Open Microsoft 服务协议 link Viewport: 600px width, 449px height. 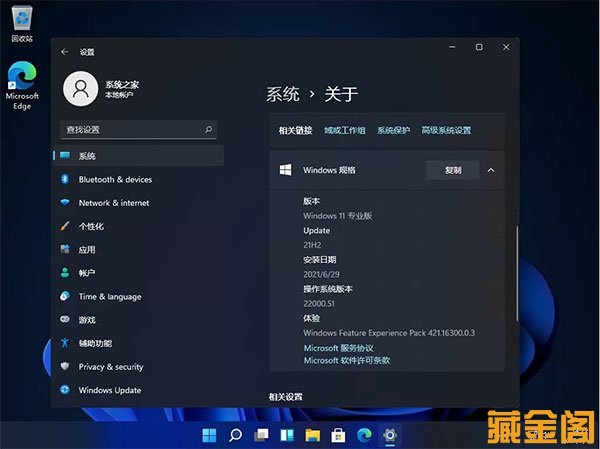click(339, 348)
